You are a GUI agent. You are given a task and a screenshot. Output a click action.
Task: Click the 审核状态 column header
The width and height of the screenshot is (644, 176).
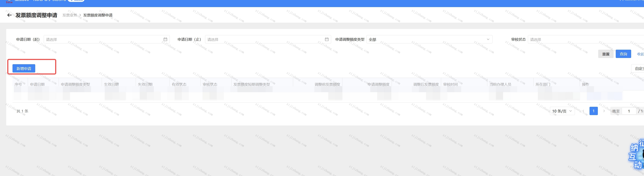[210, 84]
